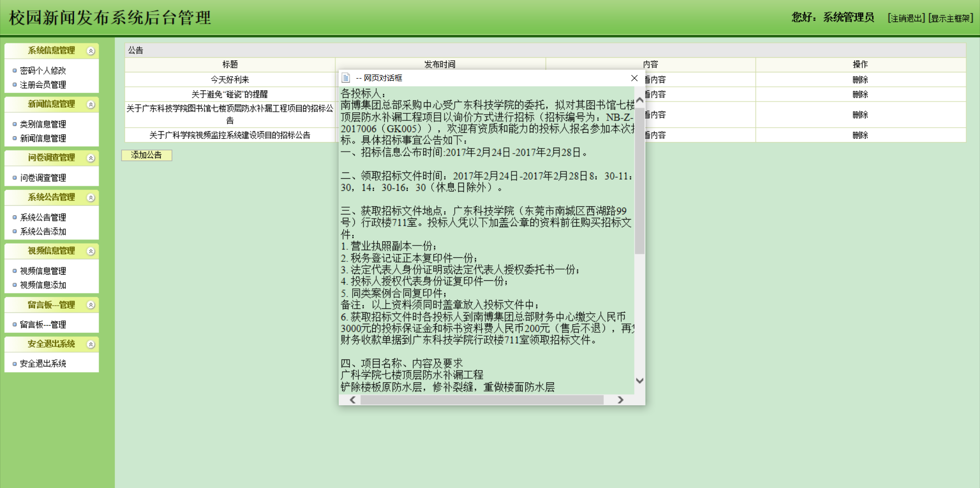Open 留言板--管理 sidebar link
This screenshot has width=980, height=488.
pyautogui.click(x=43, y=325)
